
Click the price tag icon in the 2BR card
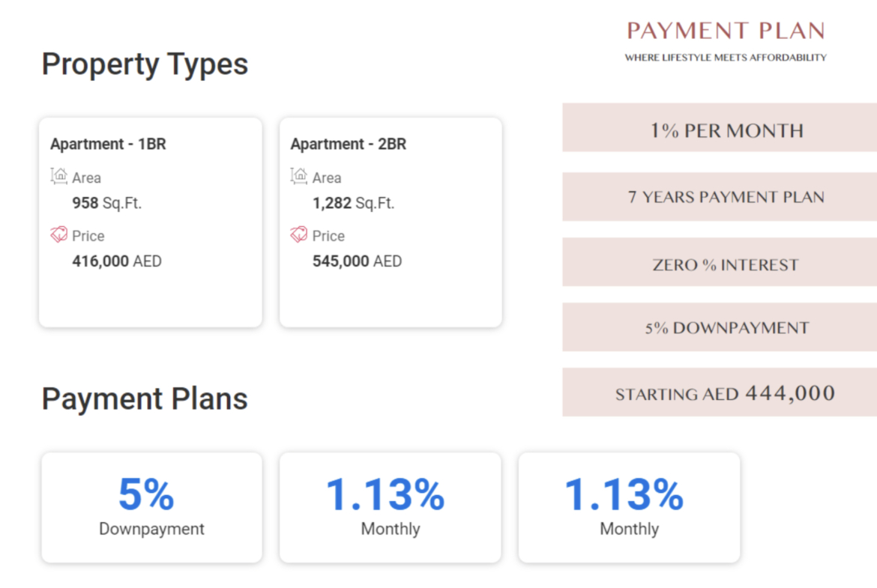(299, 235)
